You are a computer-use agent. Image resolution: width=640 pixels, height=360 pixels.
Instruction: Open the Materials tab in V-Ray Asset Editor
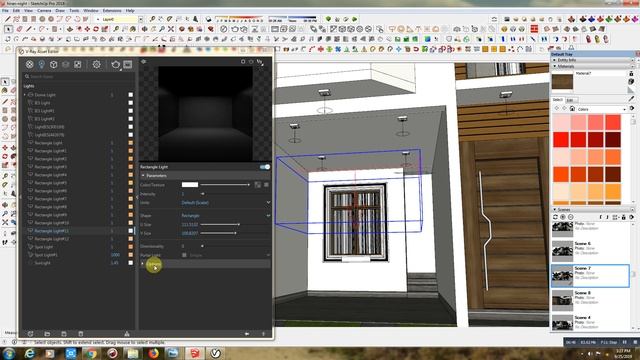pos(29,64)
